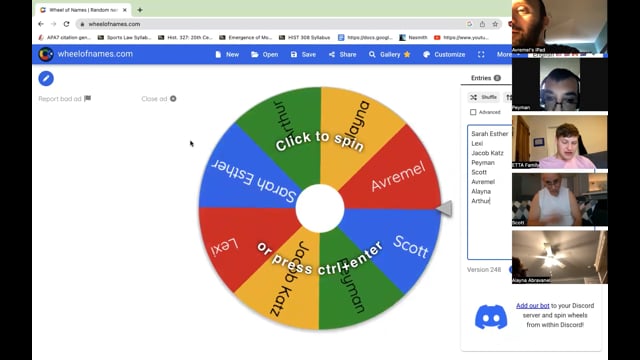Select Peyman's video thumbnail
This screenshot has height=360, width=640.
[x=560, y=85]
